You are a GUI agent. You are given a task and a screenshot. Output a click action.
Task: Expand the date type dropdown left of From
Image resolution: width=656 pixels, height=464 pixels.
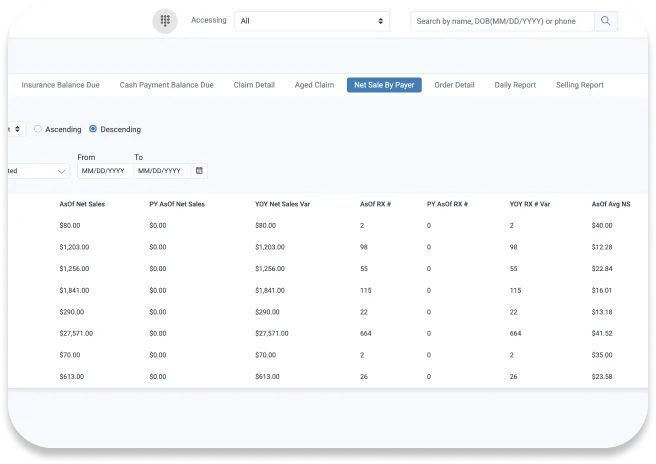coord(38,171)
